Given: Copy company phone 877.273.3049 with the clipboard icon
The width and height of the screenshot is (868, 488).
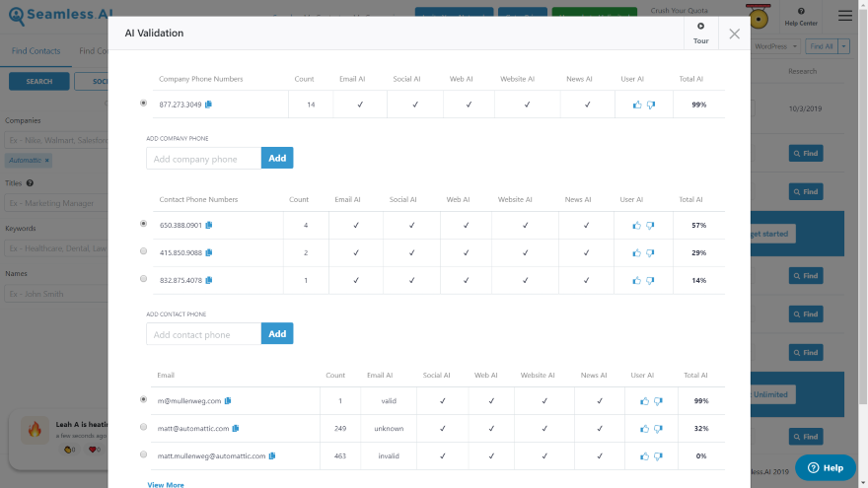Looking at the screenshot, I should pyautogui.click(x=209, y=105).
